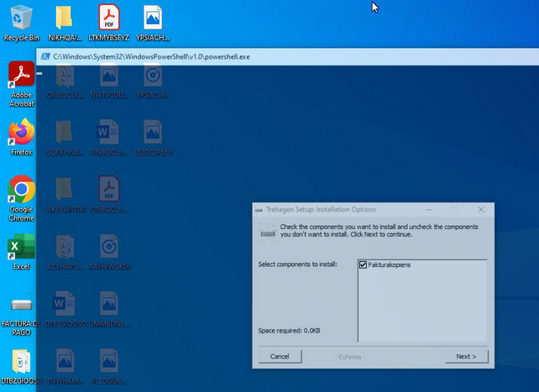
Task: Minimize the Trehagen Setup dialog
Action: coord(429,209)
